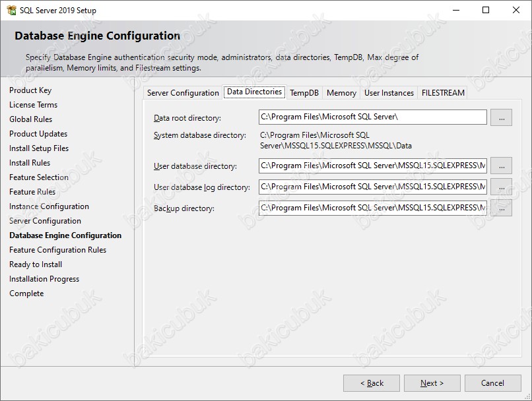The height and width of the screenshot is (401, 532).
Task: Click the Ready to Install step
Action: (36, 264)
